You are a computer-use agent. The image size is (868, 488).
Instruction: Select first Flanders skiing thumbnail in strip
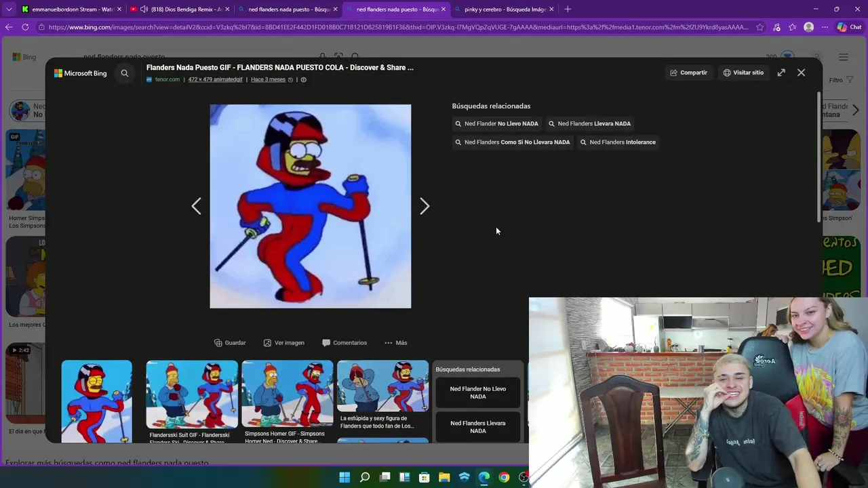coord(97,401)
